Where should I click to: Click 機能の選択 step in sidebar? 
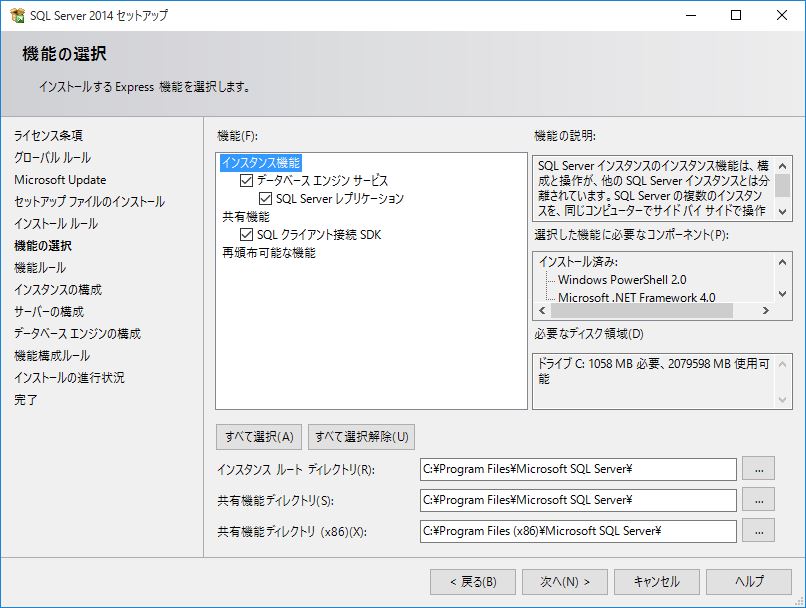coord(43,246)
